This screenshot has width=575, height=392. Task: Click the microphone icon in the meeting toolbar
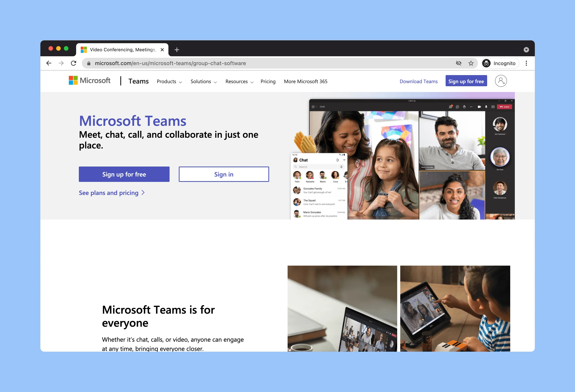tap(486, 107)
